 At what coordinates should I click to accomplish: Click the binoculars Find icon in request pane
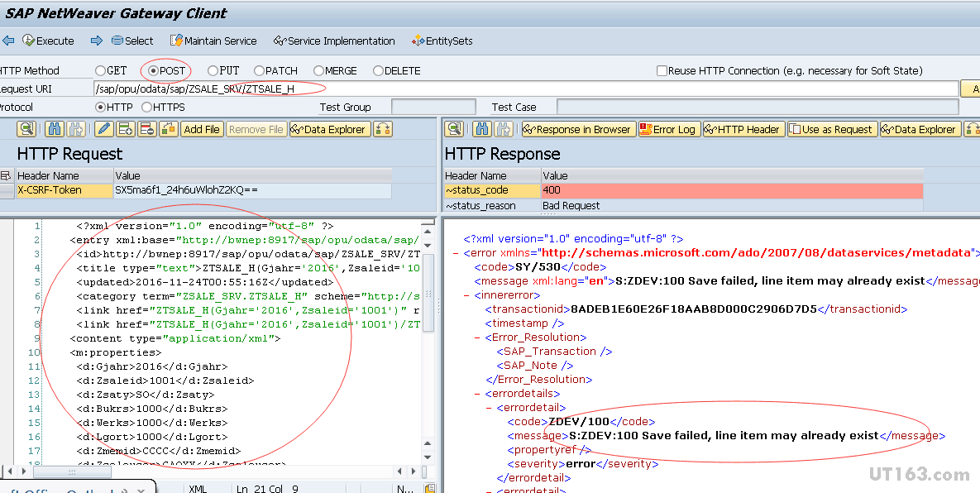click(55, 129)
